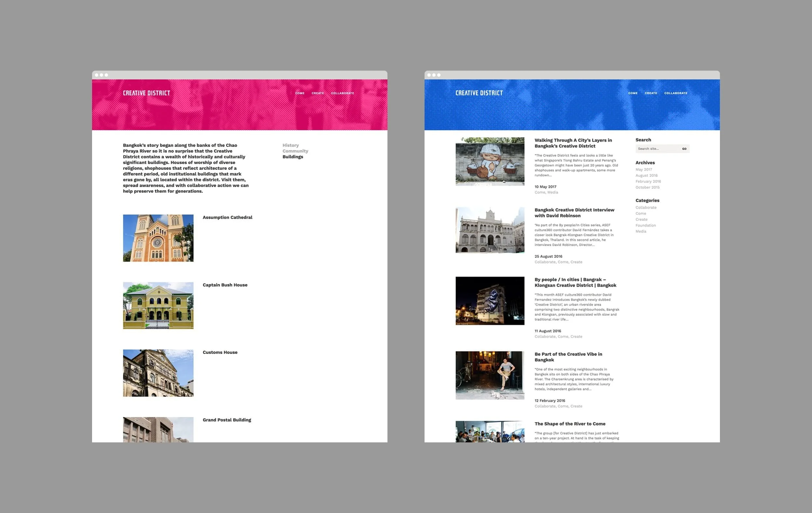Switch to the Community section link
812x513 pixels.
(x=295, y=151)
